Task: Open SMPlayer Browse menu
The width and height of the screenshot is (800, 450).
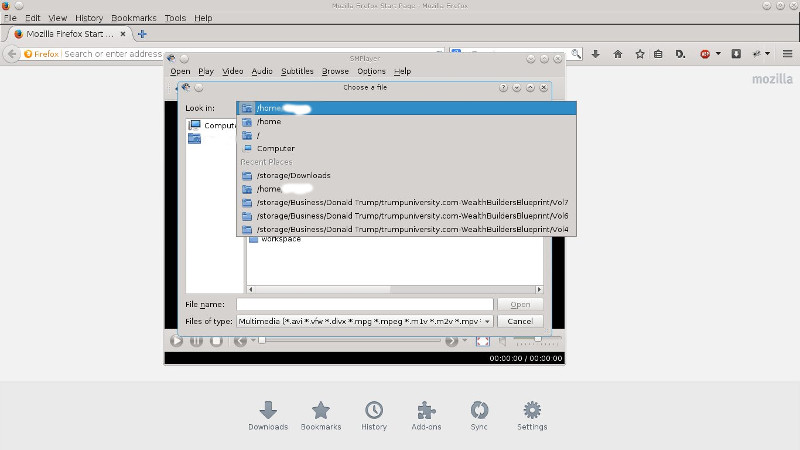Action: tap(335, 71)
